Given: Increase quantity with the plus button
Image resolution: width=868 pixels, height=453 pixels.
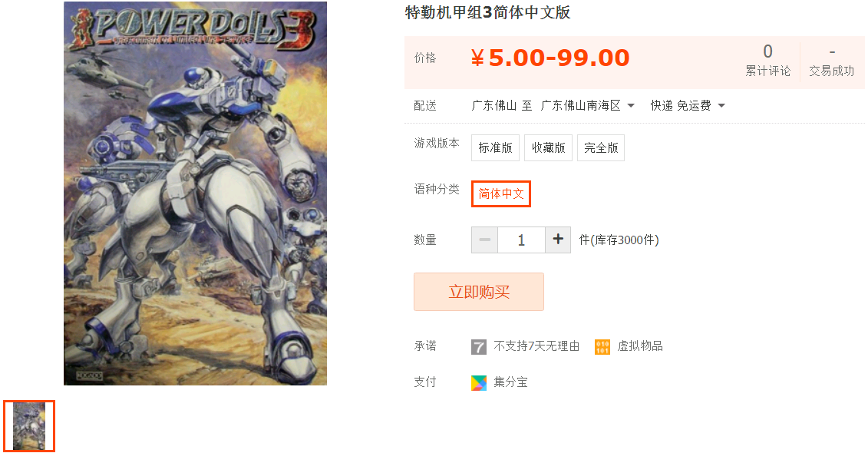Looking at the screenshot, I should pos(558,240).
